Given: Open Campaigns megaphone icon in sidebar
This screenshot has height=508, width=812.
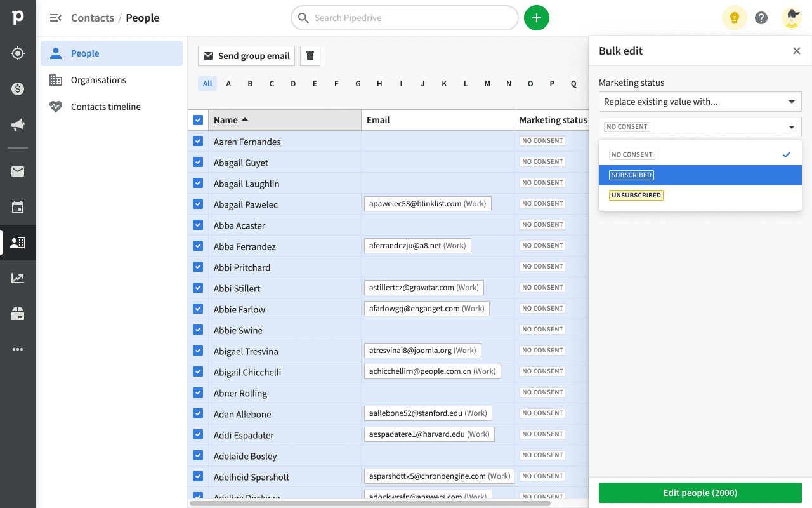Looking at the screenshot, I should click(18, 124).
